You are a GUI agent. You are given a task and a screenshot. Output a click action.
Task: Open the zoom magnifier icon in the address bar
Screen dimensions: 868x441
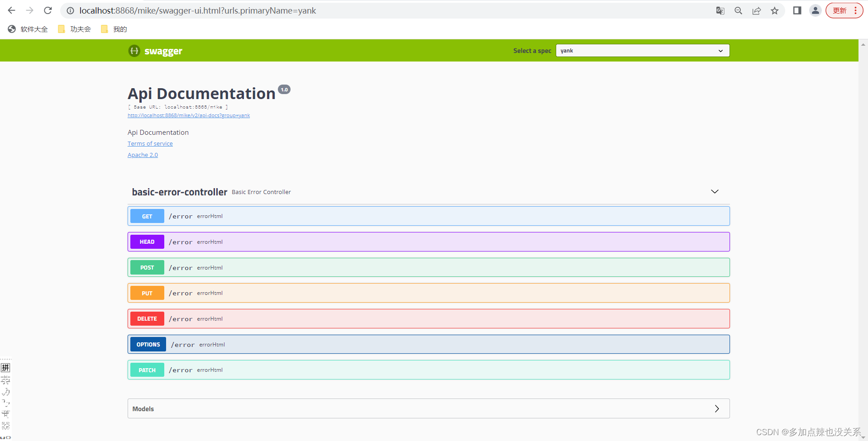pos(738,10)
